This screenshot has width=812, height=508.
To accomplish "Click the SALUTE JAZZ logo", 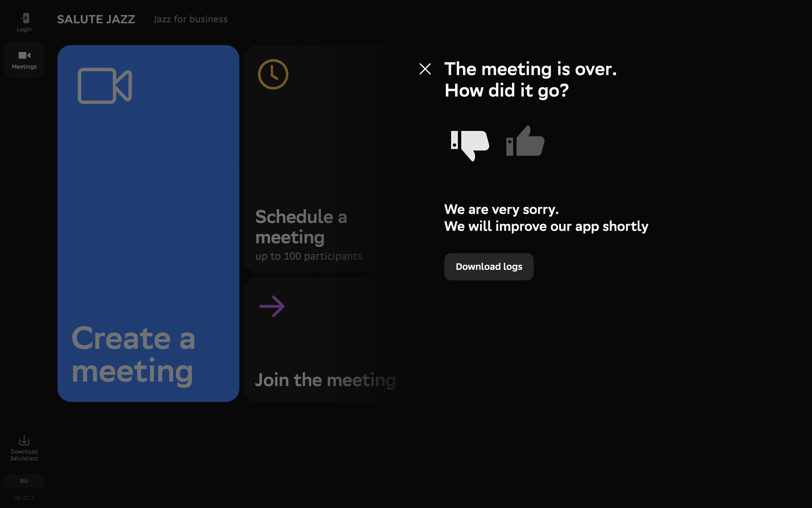I will pos(96,19).
